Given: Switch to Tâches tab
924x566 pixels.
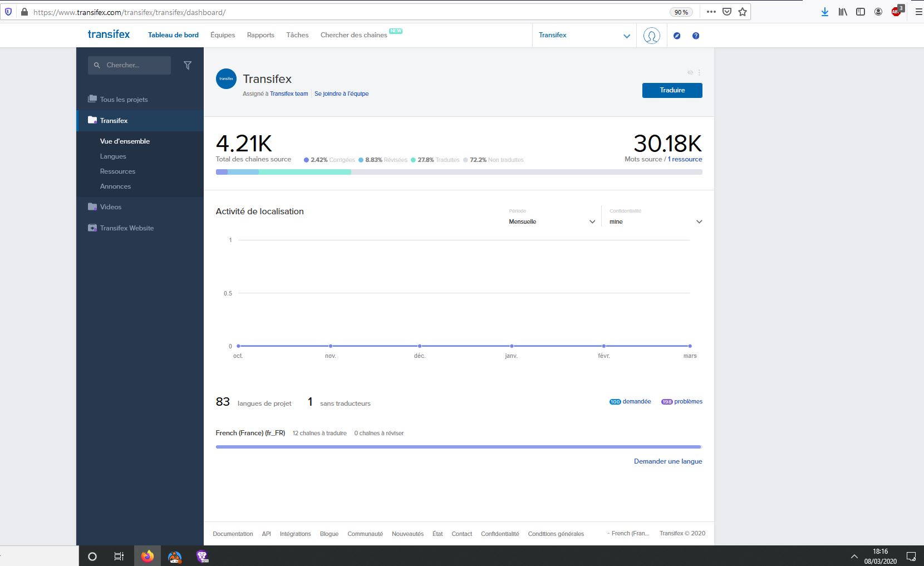Looking at the screenshot, I should (297, 35).
